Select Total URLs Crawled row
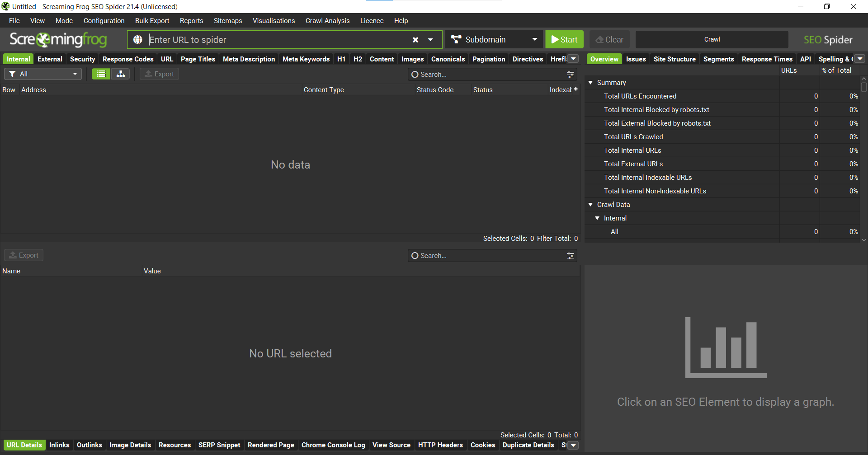The image size is (868, 455). [x=722, y=137]
